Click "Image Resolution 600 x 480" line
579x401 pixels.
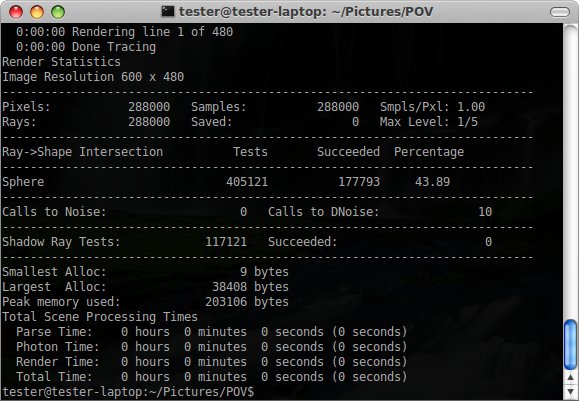pyautogui.click(x=93, y=77)
